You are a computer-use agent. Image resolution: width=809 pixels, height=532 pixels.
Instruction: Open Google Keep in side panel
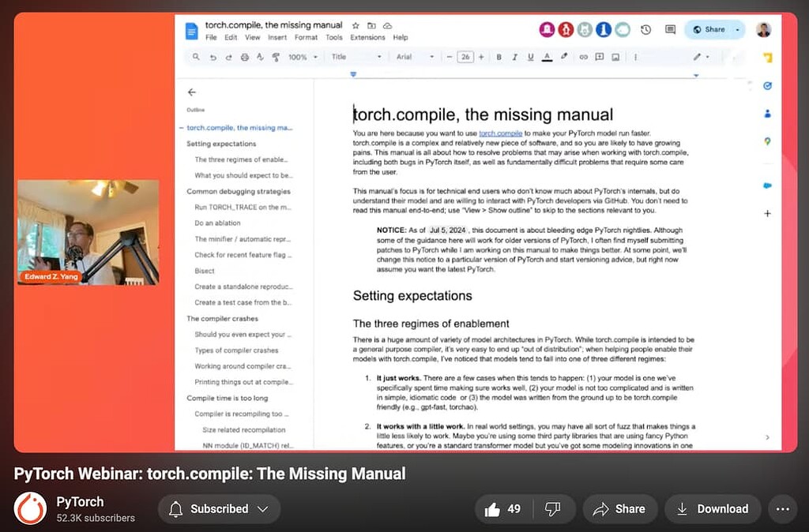tap(768, 58)
